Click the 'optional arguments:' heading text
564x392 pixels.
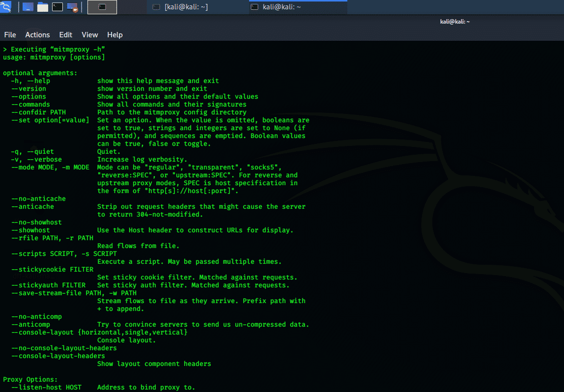[40, 73]
